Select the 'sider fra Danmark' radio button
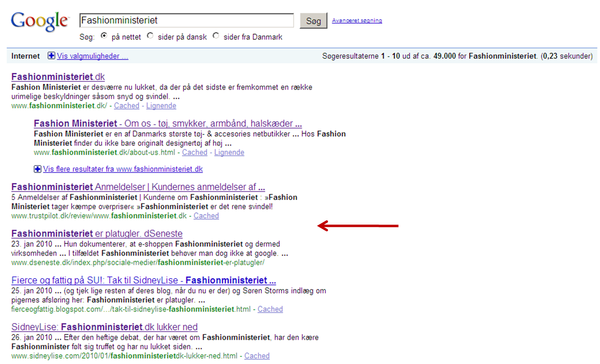The width and height of the screenshot is (600, 364). coord(216,36)
